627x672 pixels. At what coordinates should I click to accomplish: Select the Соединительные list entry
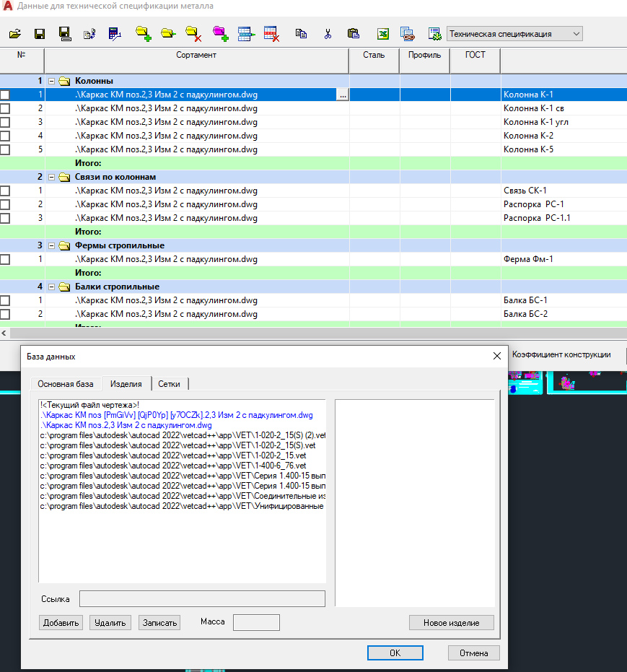tap(183, 496)
